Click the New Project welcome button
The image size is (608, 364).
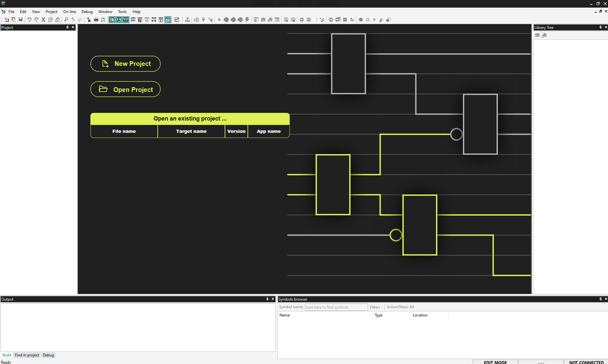[125, 64]
